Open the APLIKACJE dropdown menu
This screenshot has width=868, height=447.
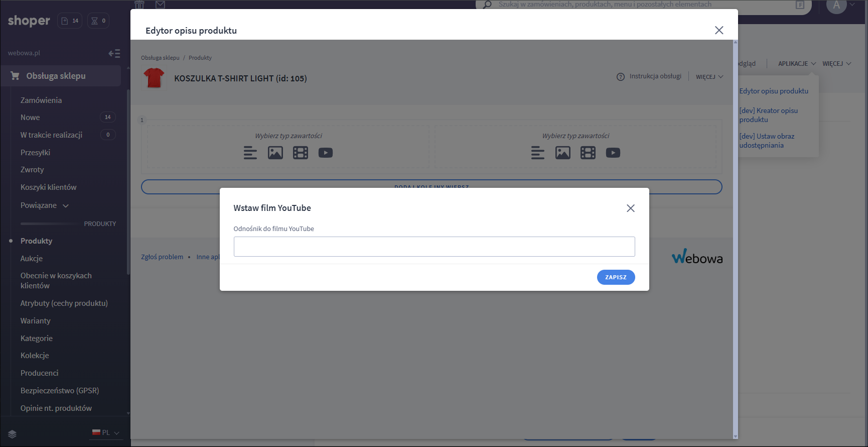797,64
